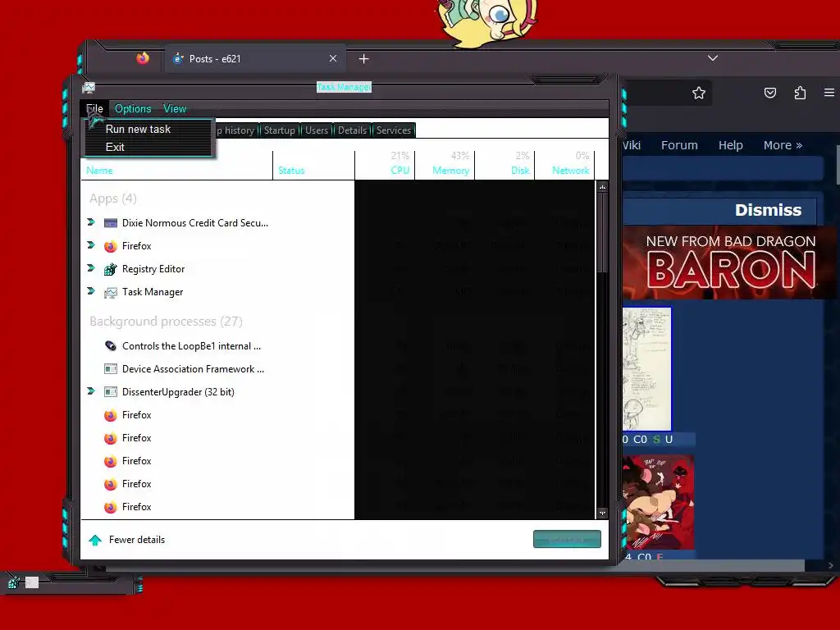The height and width of the screenshot is (630, 840).
Task: Select Device Association Framework row
Action: (x=193, y=369)
